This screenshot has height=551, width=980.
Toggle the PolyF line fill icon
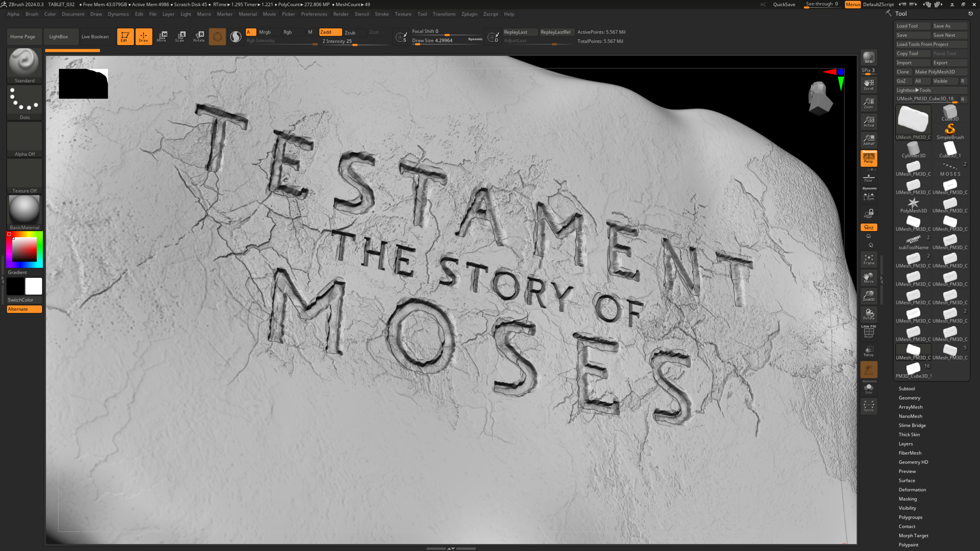click(868, 332)
